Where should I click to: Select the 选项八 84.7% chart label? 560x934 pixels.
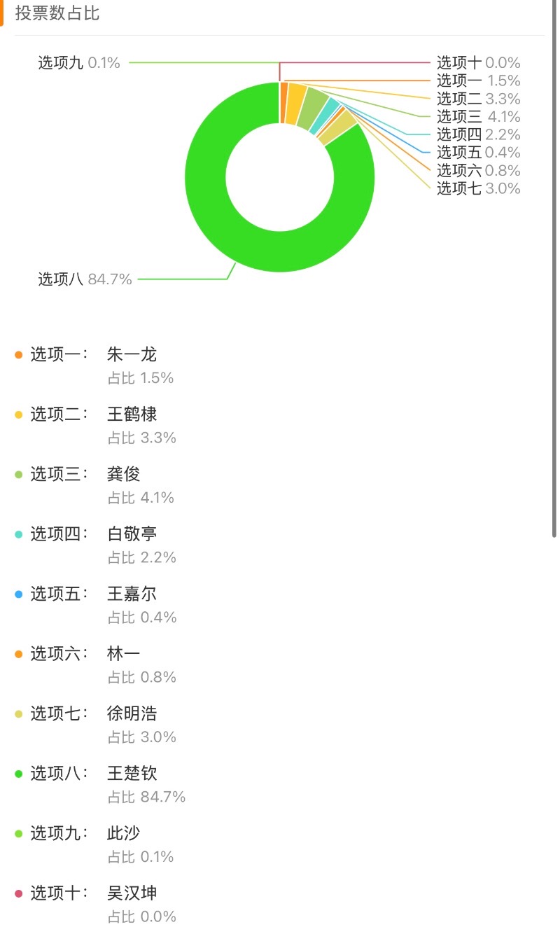click(x=85, y=279)
